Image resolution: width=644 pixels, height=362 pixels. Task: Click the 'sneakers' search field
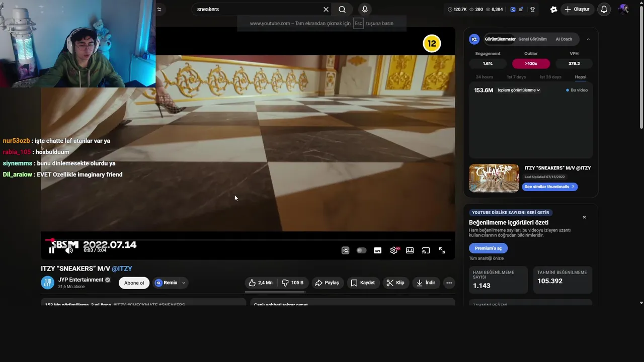(258, 9)
